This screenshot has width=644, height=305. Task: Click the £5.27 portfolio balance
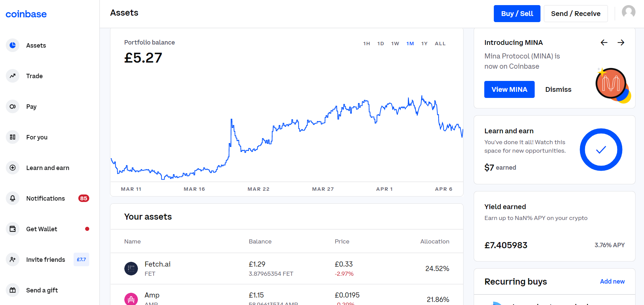pos(143,58)
